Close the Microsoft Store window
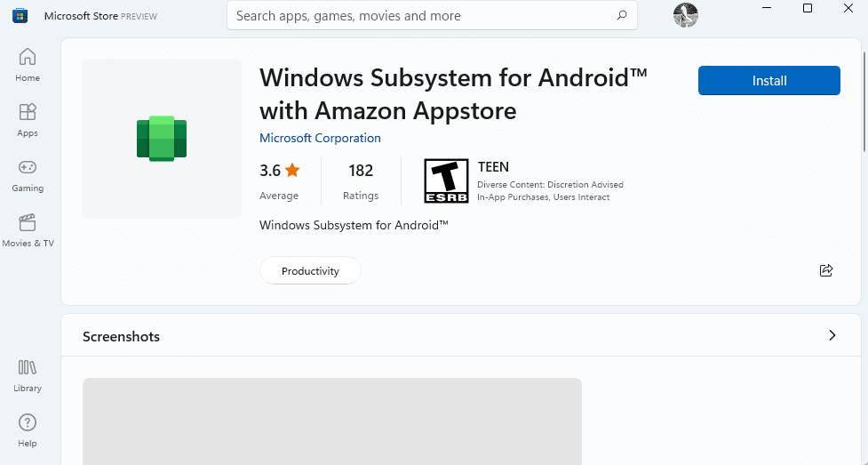 (x=848, y=8)
